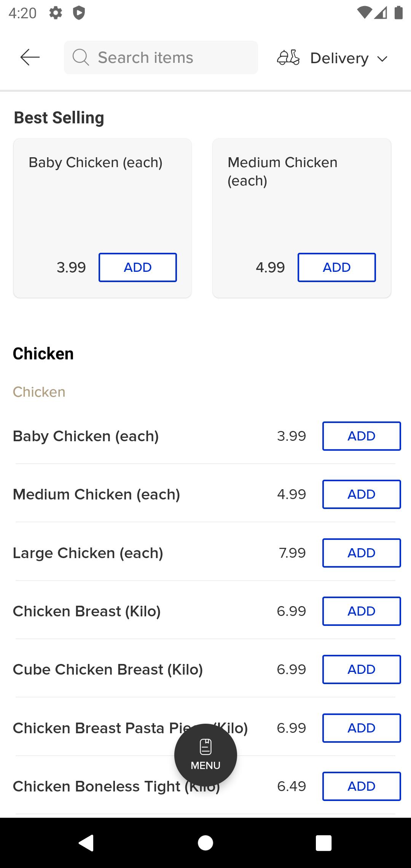Image resolution: width=411 pixels, height=868 pixels.
Task: Tap Android back navigation triangle
Action: [86, 842]
